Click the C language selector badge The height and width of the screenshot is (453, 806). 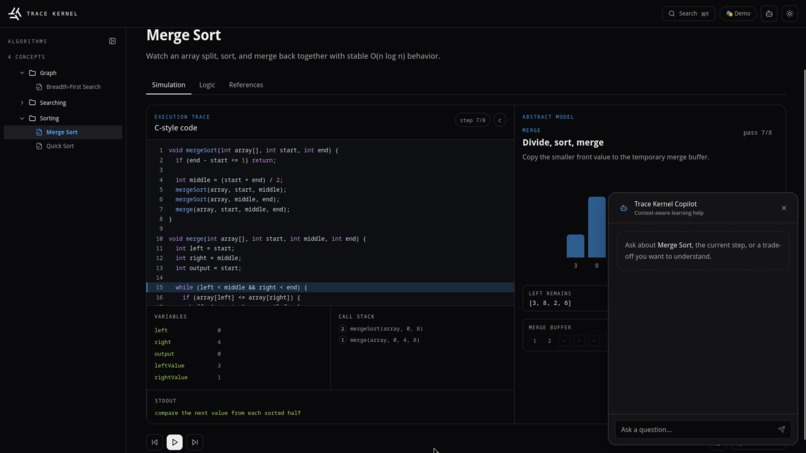pos(500,120)
